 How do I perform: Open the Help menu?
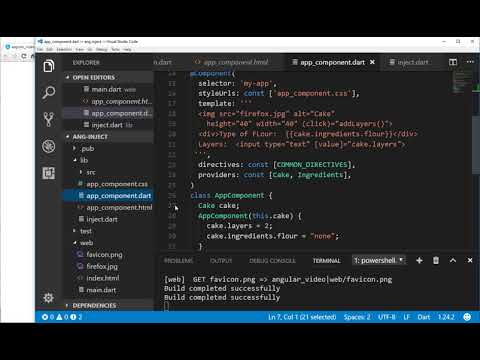pos(127,49)
